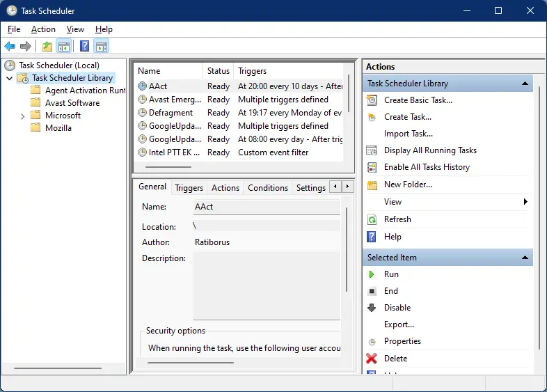Open the Help menu in menu bar

tap(104, 29)
